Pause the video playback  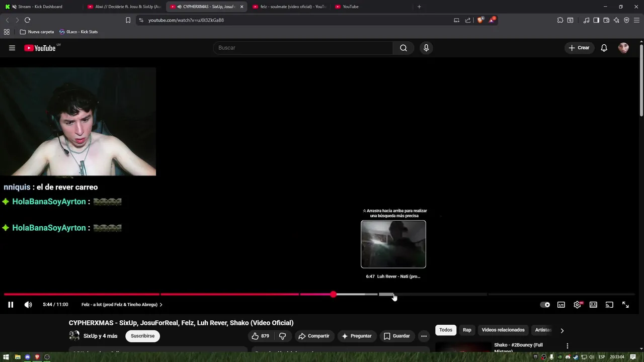pos(11,305)
